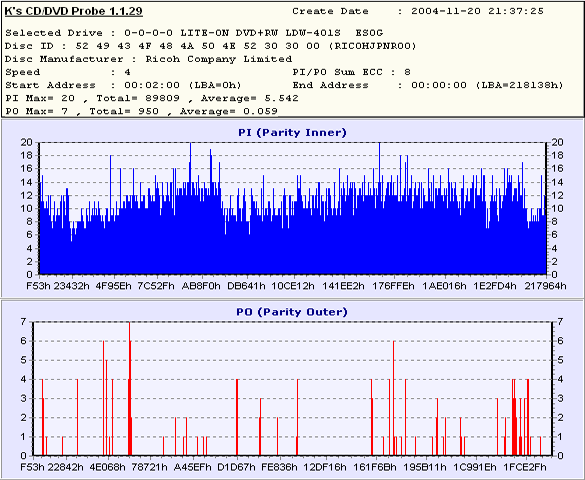Click the AB8F0h label on PI axis
Viewport: 585px width, 480px height.
201,286
